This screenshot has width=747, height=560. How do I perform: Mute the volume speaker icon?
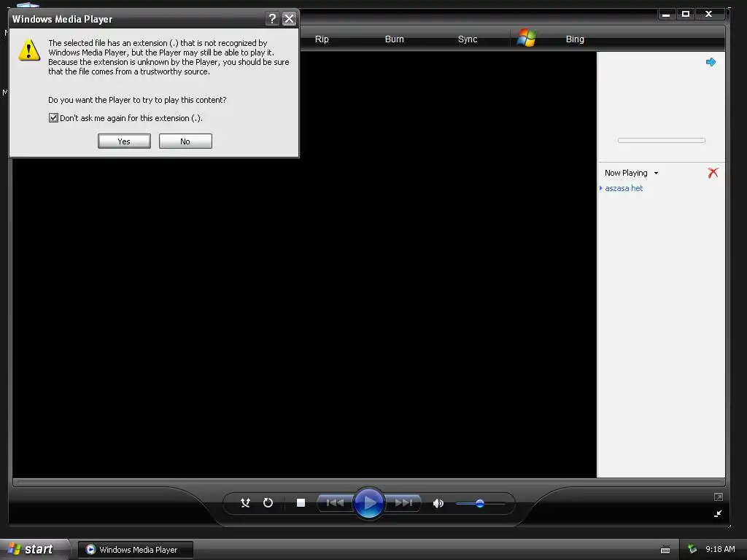(x=438, y=503)
